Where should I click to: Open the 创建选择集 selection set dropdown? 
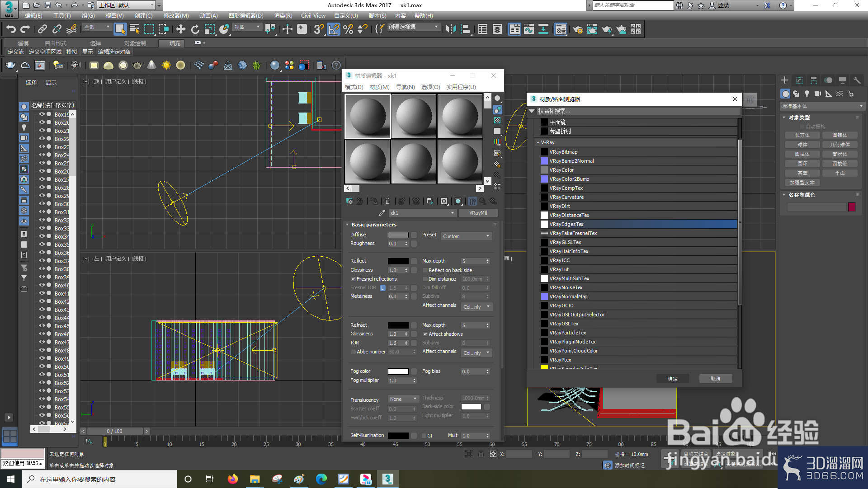pos(413,27)
